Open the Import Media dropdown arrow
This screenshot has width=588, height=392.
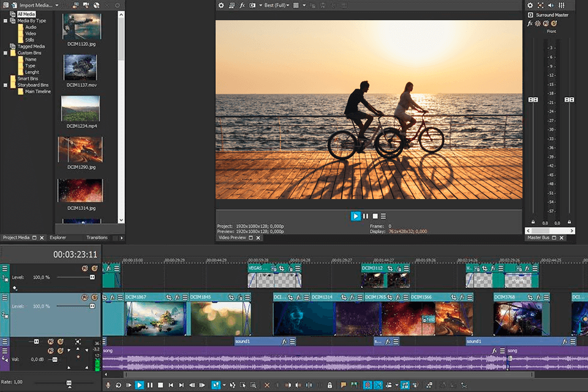pos(56,6)
